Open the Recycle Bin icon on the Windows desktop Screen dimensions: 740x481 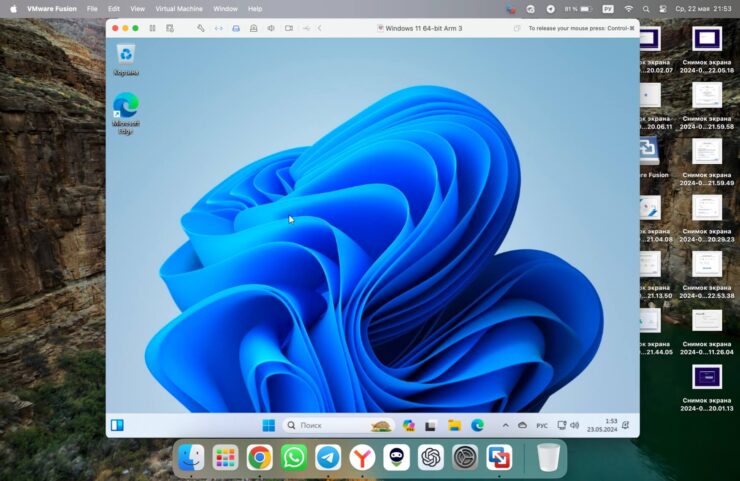[126, 59]
